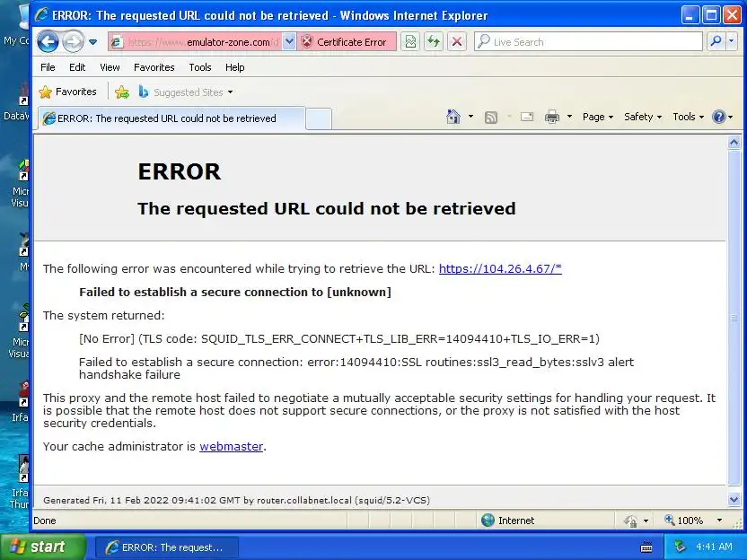747x560 pixels.
Task: Open the Certificate Error security report
Action: click(x=347, y=42)
